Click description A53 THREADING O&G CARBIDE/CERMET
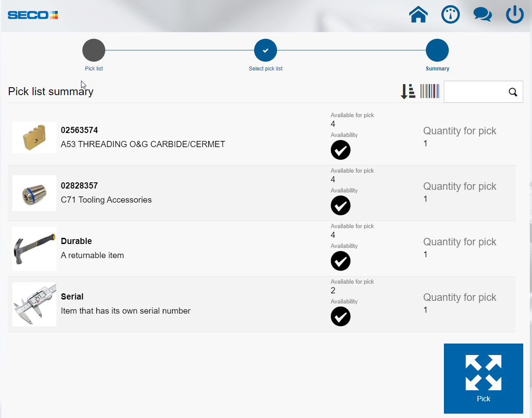Image resolution: width=532 pixels, height=418 pixels. tap(143, 144)
